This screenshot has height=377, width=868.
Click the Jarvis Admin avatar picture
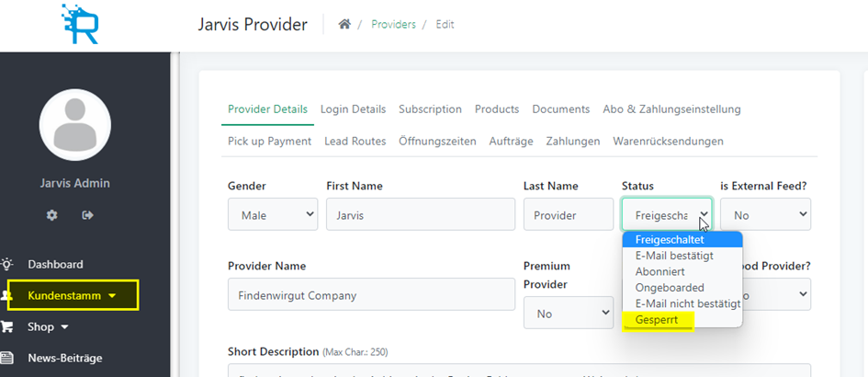[75, 125]
